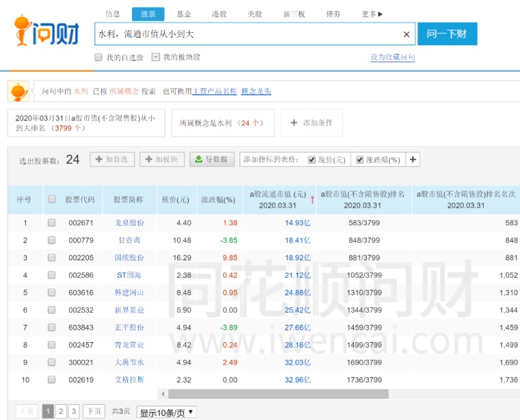Click market value 32.96亿
This screenshot has width=520, height=420.
(298, 380)
